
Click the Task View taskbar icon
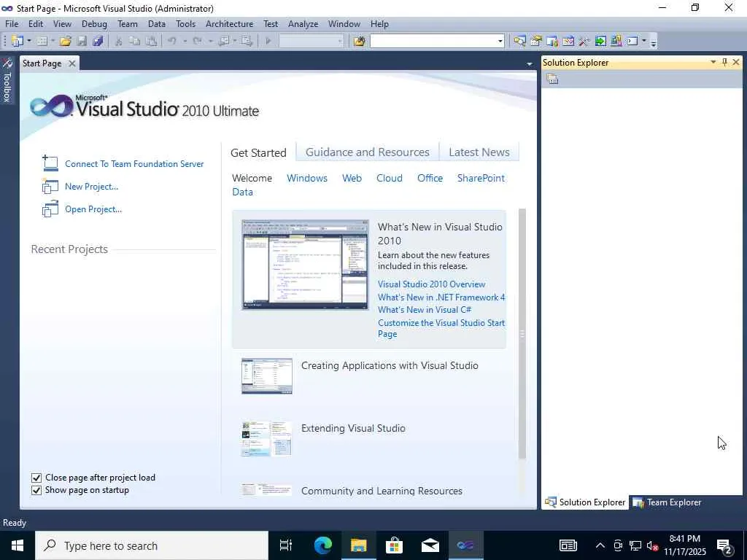click(286, 545)
